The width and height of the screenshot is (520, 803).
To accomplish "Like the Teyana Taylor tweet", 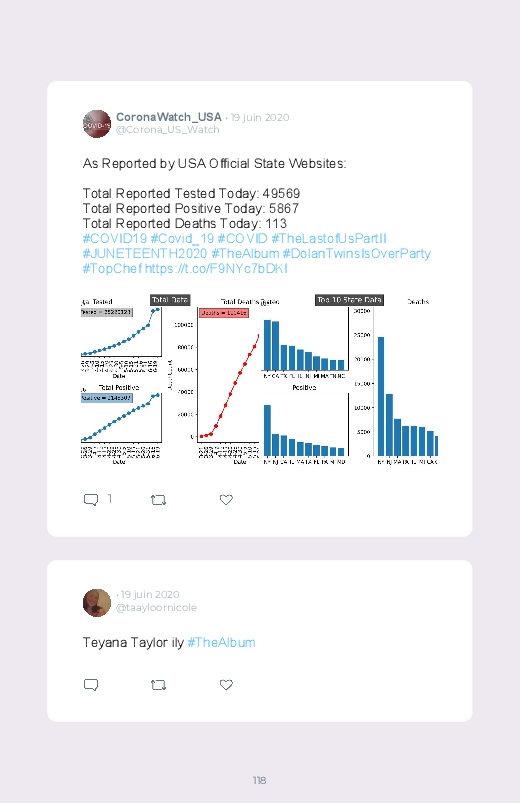I will pos(226,685).
